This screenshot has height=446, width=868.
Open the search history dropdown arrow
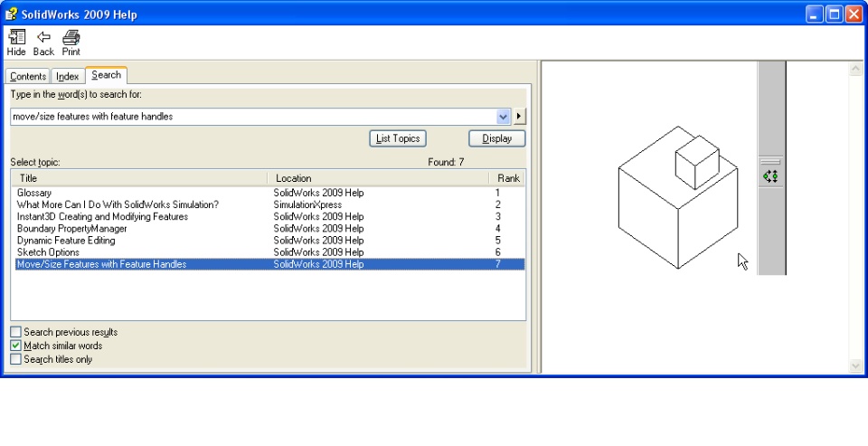pyautogui.click(x=503, y=117)
